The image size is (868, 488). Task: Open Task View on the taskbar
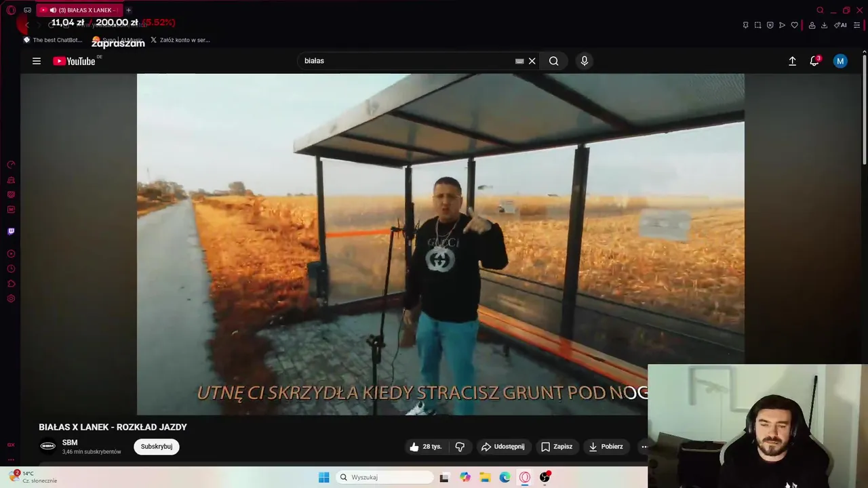(x=444, y=477)
